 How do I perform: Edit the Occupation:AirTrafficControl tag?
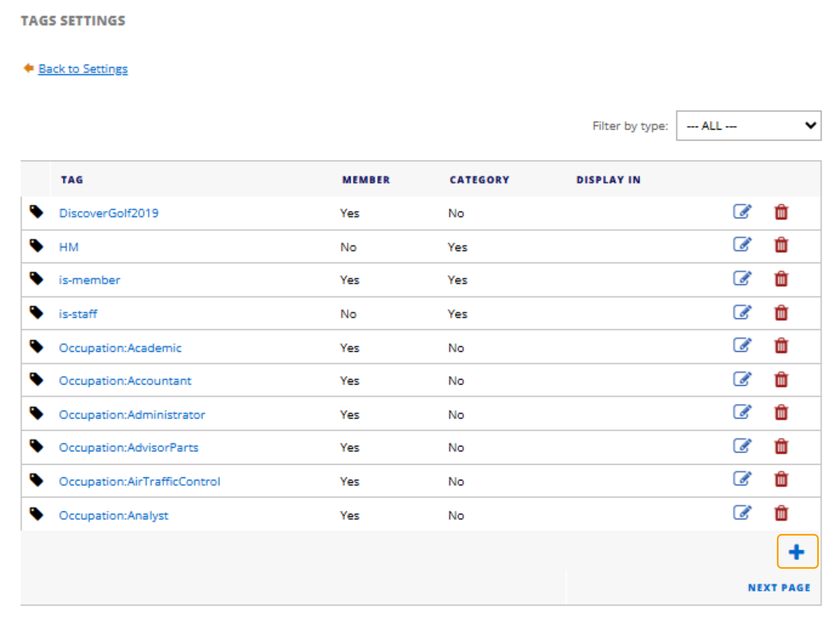pos(742,479)
